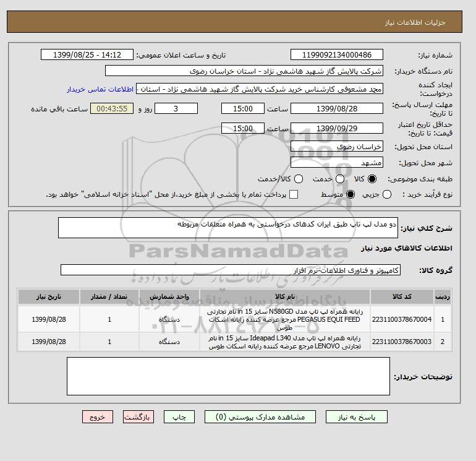The height and width of the screenshot is (461, 476).
Task: Select the کالا radio button
Action: click(x=372, y=179)
